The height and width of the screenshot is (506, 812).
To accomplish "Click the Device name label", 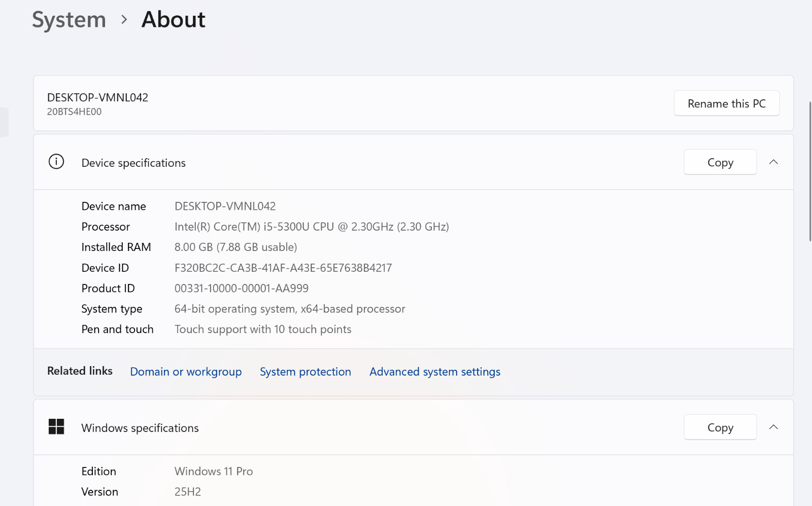I will 114,206.
